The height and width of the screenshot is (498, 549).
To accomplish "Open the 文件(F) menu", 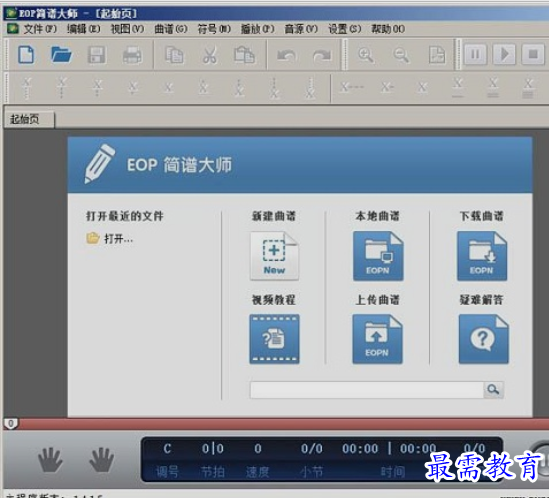I will click(40, 29).
